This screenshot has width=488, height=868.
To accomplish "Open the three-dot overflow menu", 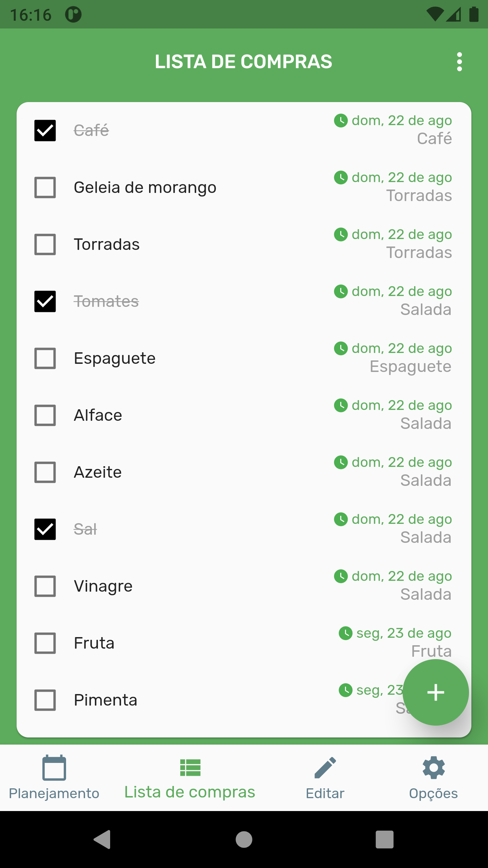I will (459, 62).
